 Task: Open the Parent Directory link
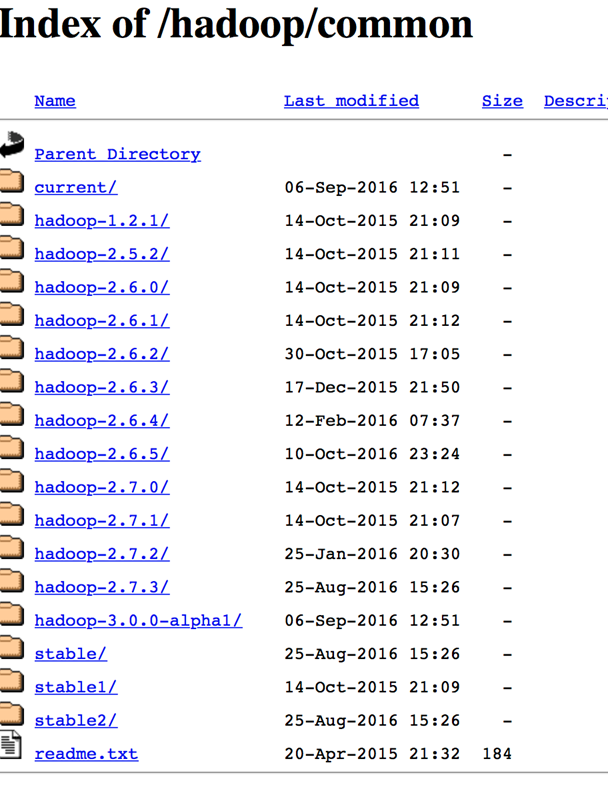[117, 154]
